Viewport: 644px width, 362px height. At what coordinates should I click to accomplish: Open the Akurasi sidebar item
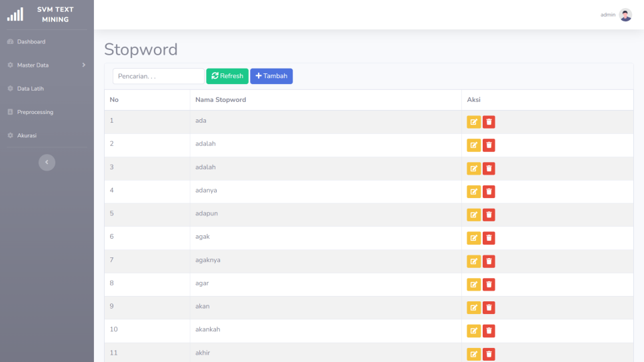pyautogui.click(x=27, y=135)
